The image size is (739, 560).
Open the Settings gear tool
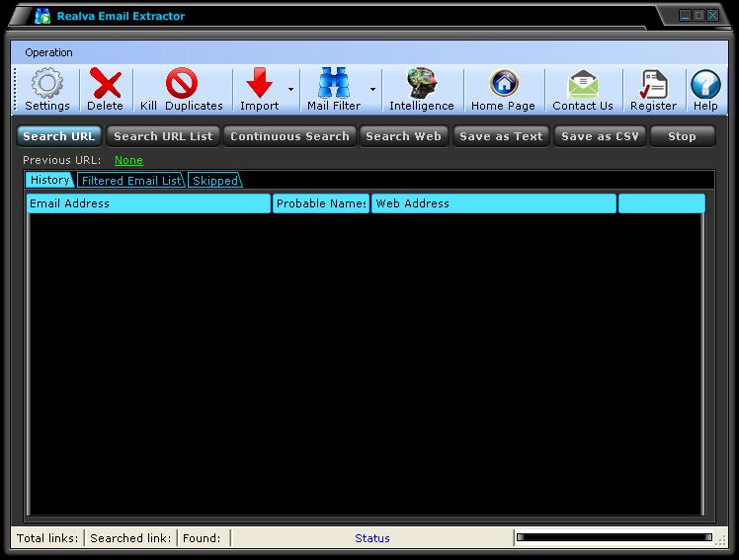pos(47,90)
